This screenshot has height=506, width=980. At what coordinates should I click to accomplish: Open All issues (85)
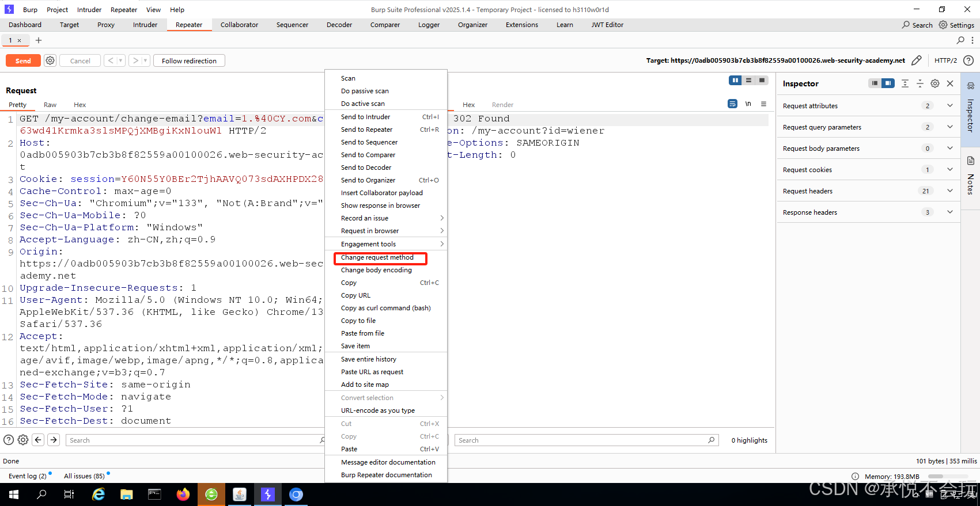84,476
